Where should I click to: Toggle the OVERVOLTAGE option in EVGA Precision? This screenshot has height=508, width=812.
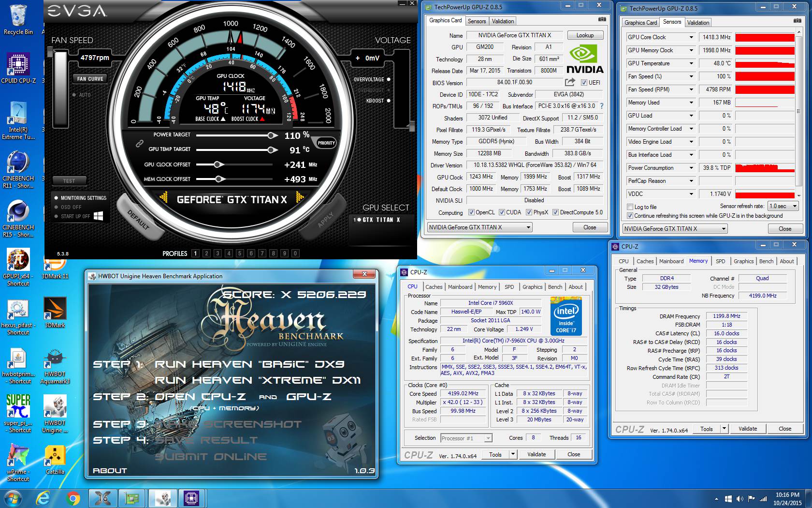[389, 79]
